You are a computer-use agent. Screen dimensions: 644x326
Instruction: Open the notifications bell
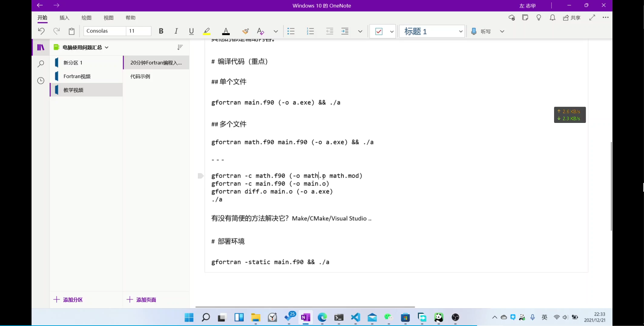click(552, 17)
